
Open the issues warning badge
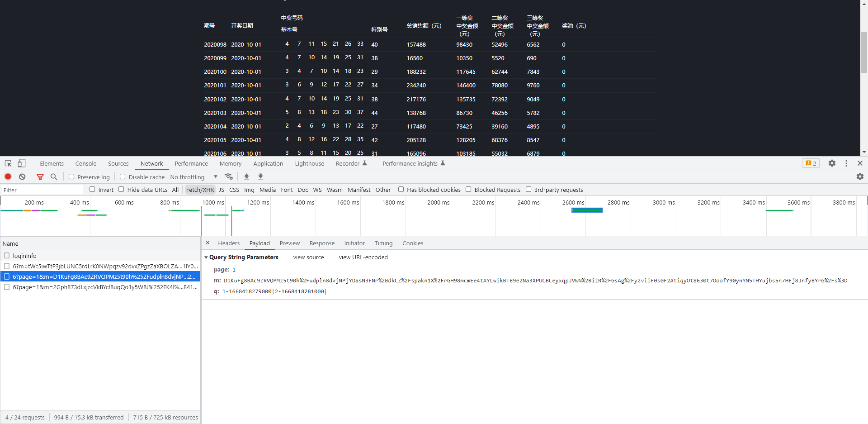tap(811, 163)
